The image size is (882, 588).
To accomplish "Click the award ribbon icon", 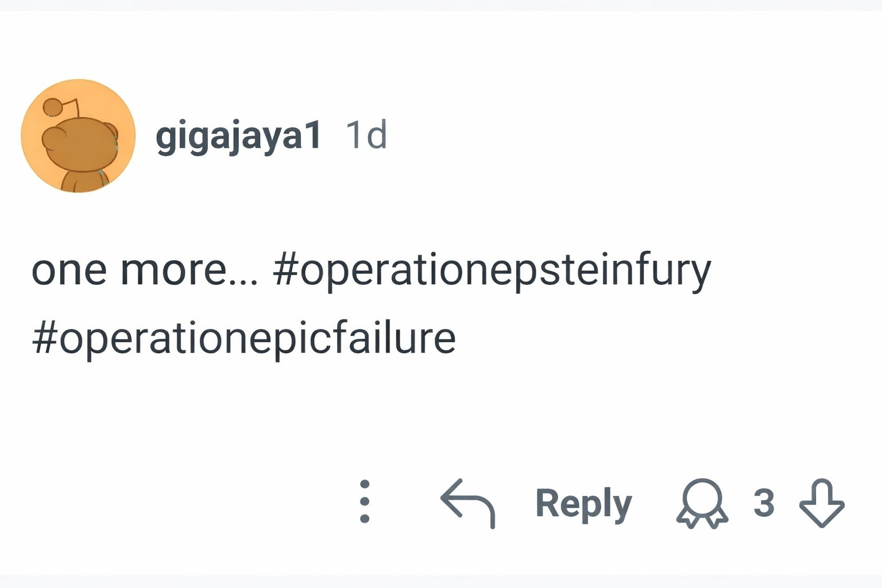I will click(702, 503).
